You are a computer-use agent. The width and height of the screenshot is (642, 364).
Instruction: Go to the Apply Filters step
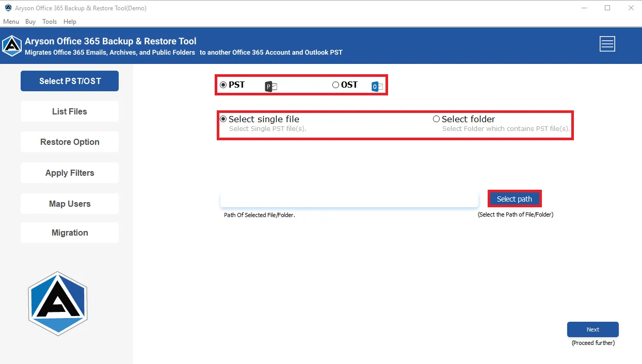70,173
